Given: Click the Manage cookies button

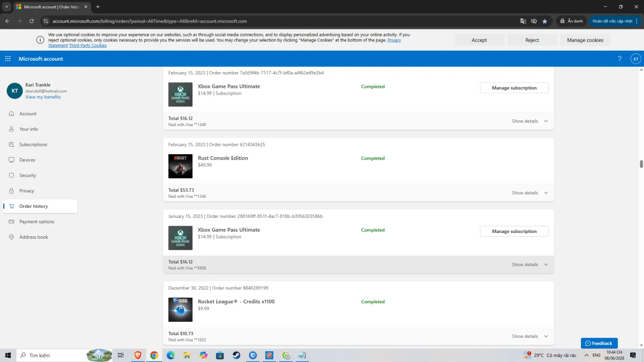Looking at the screenshot, I should coord(585,40).
